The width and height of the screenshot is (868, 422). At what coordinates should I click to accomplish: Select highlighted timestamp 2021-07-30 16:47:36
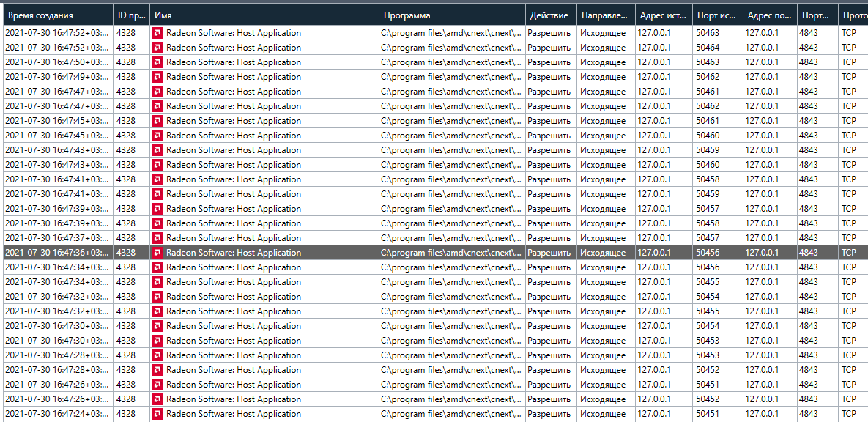57,253
